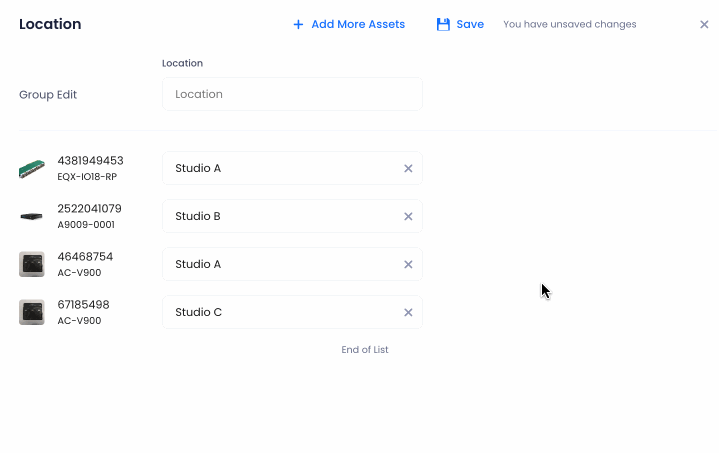Click the End of List text
This screenshot has width=719, height=453.
click(x=365, y=350)
